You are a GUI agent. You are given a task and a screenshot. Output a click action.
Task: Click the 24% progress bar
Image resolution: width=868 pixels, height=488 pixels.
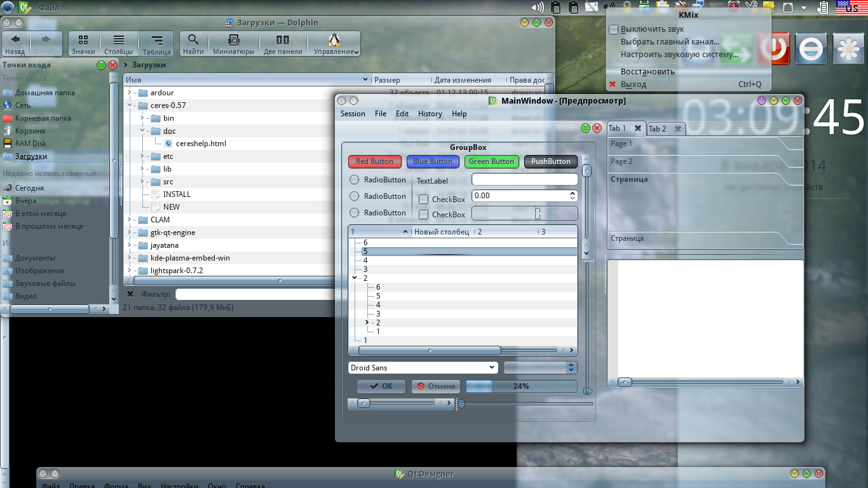click(x=521, y=386)
